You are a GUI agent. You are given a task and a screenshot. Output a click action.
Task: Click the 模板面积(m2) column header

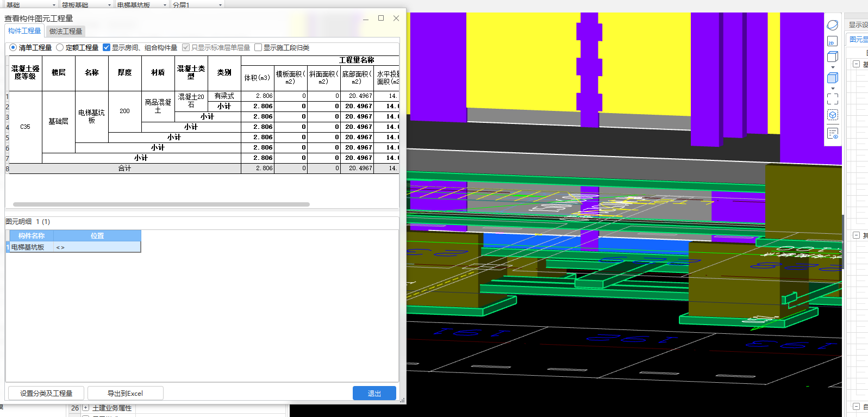click(291, 78)
